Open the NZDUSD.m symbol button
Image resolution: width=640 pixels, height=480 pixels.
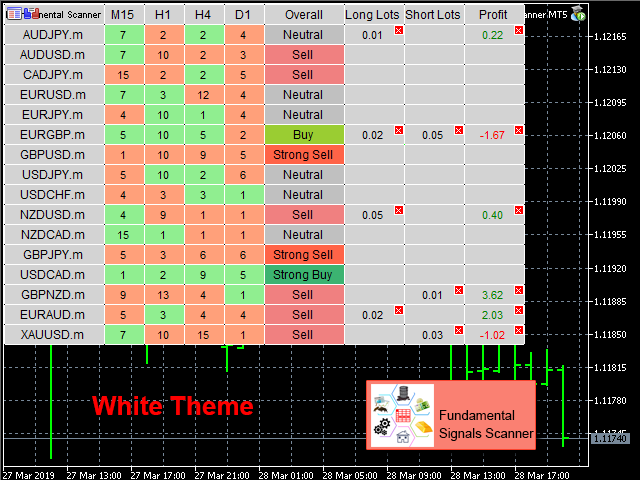(54, 215)
